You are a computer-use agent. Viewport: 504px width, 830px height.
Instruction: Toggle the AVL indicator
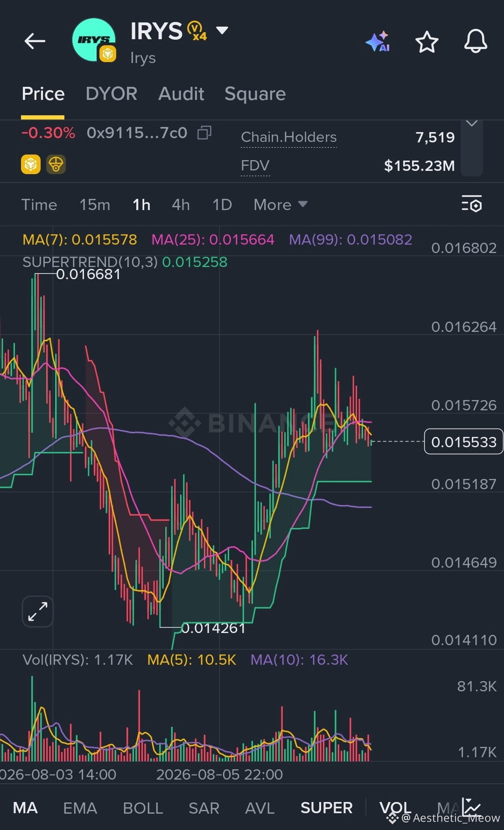(x=260, y=808)
